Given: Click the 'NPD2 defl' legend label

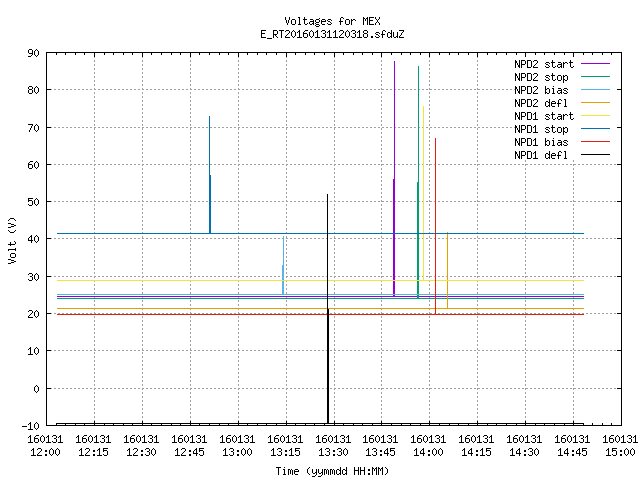Looking at the screenshot, I should pos(541,103).
